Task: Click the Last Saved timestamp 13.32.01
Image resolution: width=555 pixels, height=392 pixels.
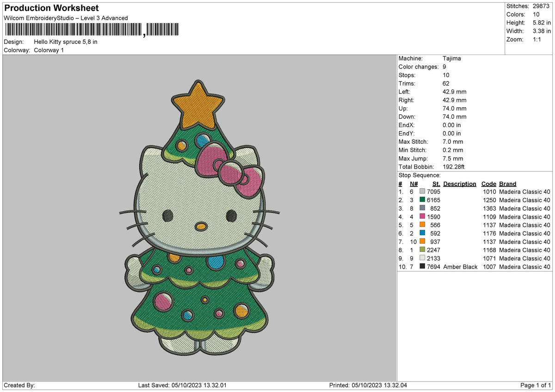Action: click(215, 386)
